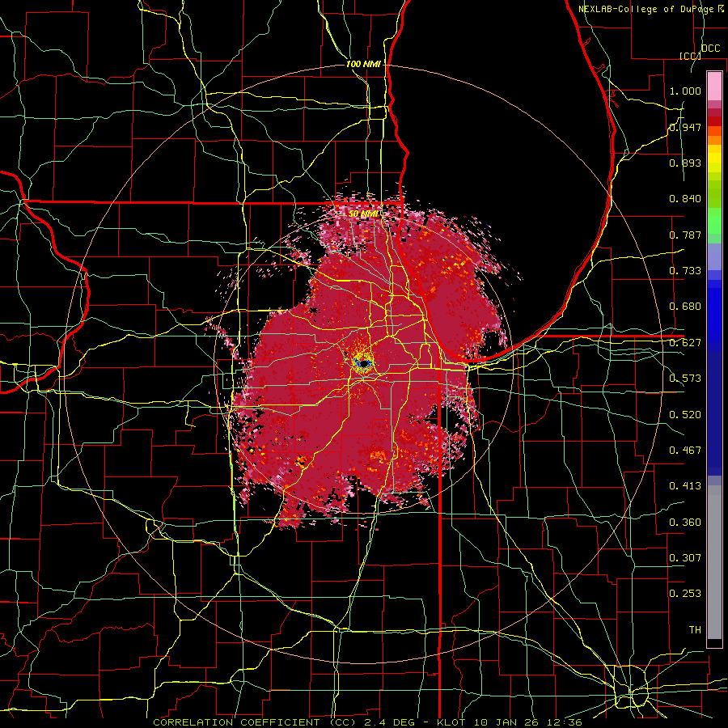Viewport: 728px width, 728px height.
Task: Click the 100 NMI range ring label
Action: (x=363, y=64)
